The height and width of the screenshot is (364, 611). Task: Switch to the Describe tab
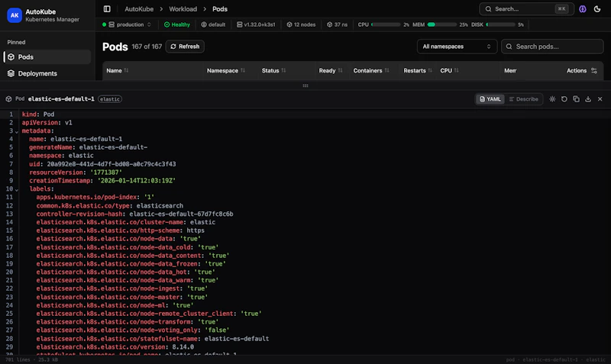[x=523, y=99]
